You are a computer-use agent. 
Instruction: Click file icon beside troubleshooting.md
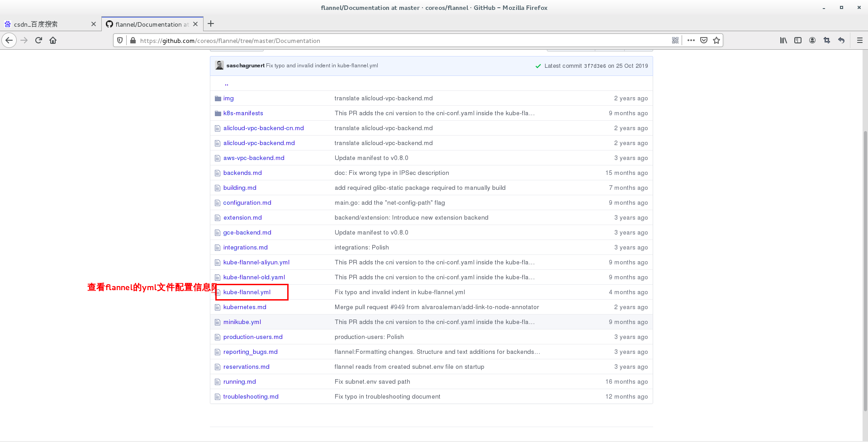point(218,397)
